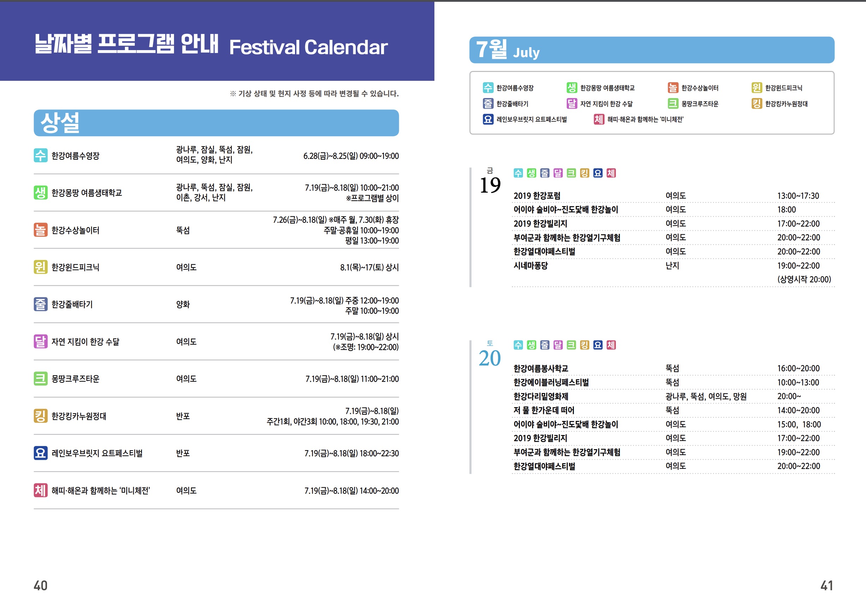Image resolution: width=866 pixels, height=616 pixels.
Task: Click the 체 icon in the July legend box
Action: point(599,119)
